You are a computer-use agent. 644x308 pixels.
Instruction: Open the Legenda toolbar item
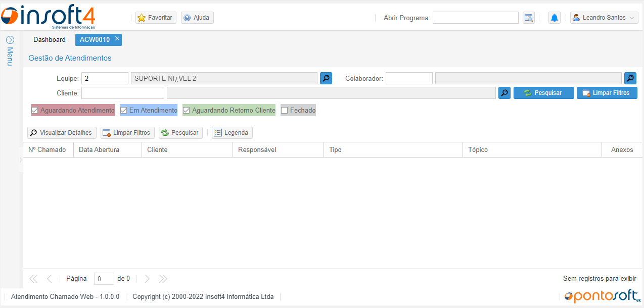(x=232, y=133)
